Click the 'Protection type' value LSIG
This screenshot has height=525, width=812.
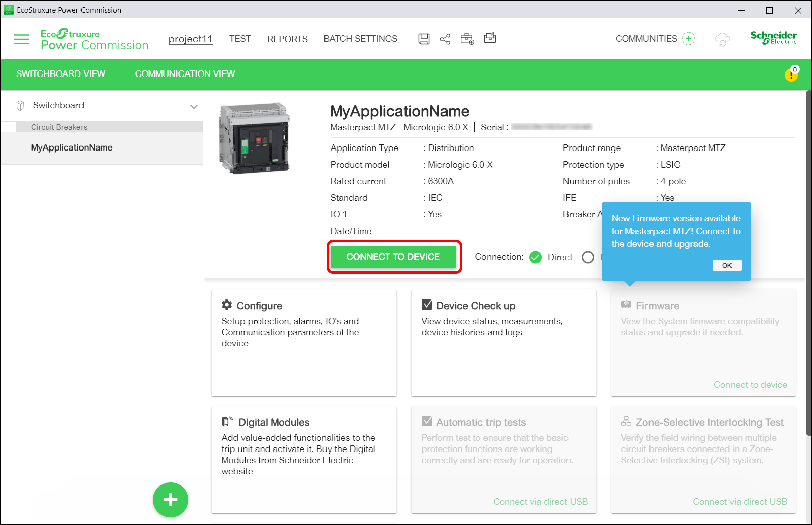pyautogui.click(x=670, y=165)
